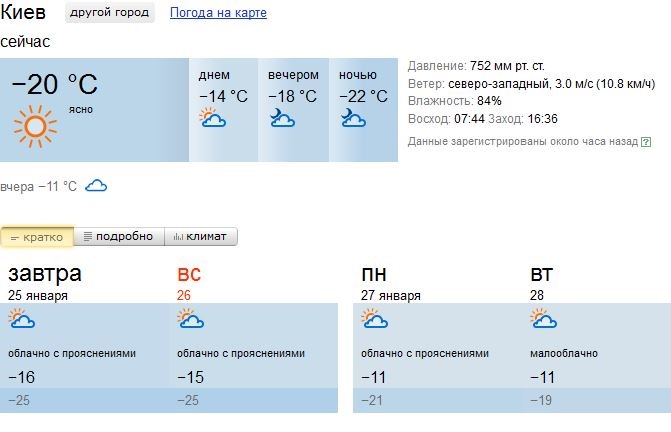
Task: Choose another city with другой город
Action: (x=110, y=12)
